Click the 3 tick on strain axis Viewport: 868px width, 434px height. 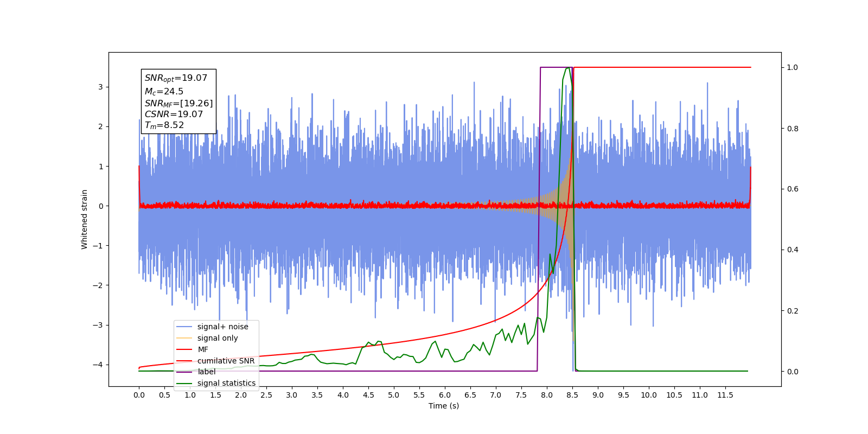[100, 87]
